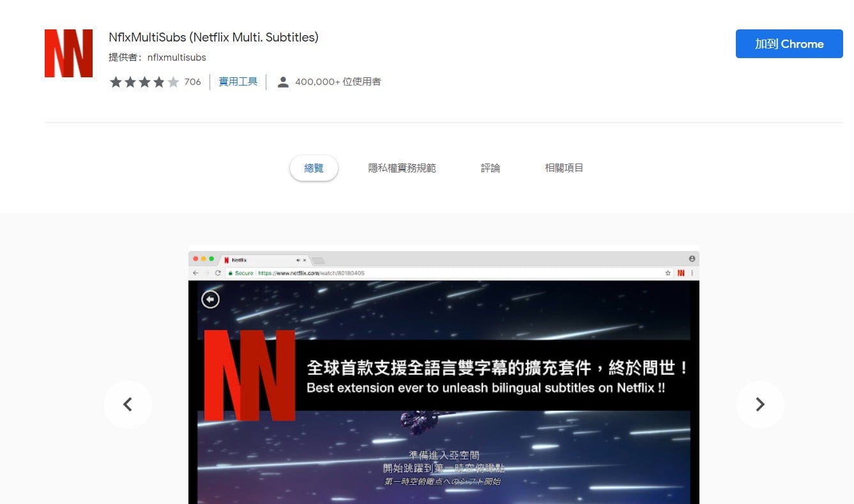Click the 加到 Chrome button
Screen dimensions: 854x504
pos(789,43)
